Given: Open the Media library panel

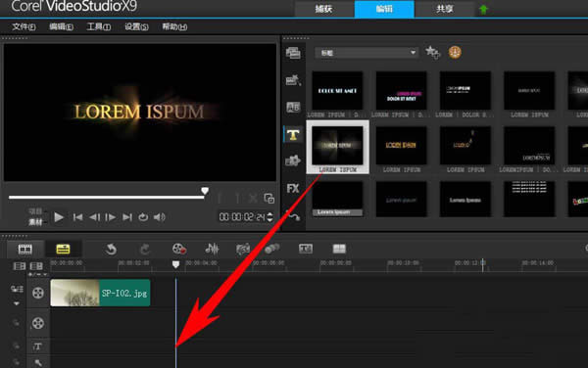Looking at the screenshot, I should (x=293, y=53).
